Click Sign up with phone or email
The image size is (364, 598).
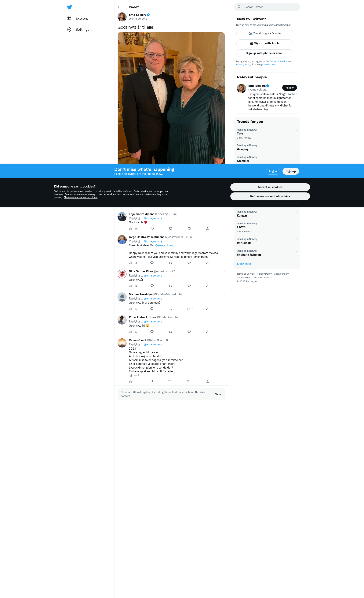pyautogui.click(x=264, y=53)
